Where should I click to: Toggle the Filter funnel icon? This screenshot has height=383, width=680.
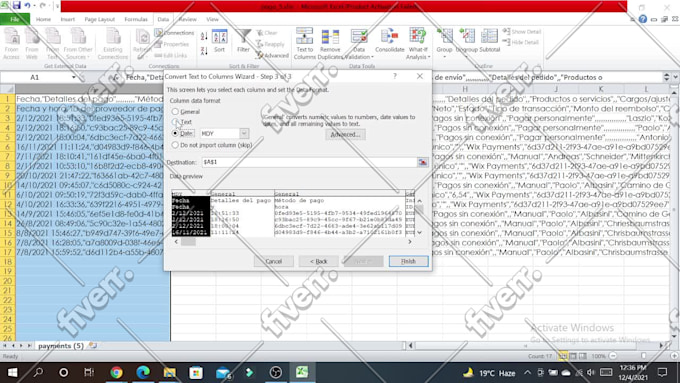pos(243,41)
